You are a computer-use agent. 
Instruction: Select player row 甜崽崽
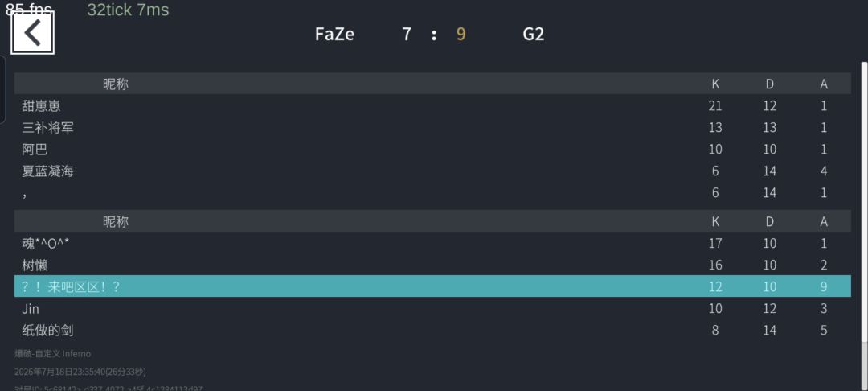pos(432,105)
